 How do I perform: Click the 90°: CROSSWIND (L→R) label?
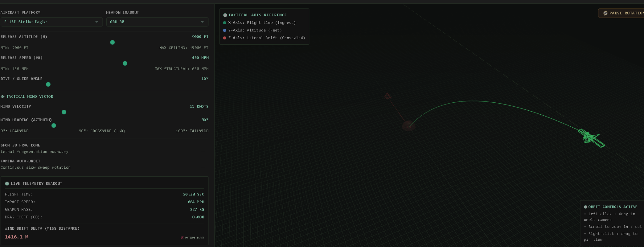point(102,131)
